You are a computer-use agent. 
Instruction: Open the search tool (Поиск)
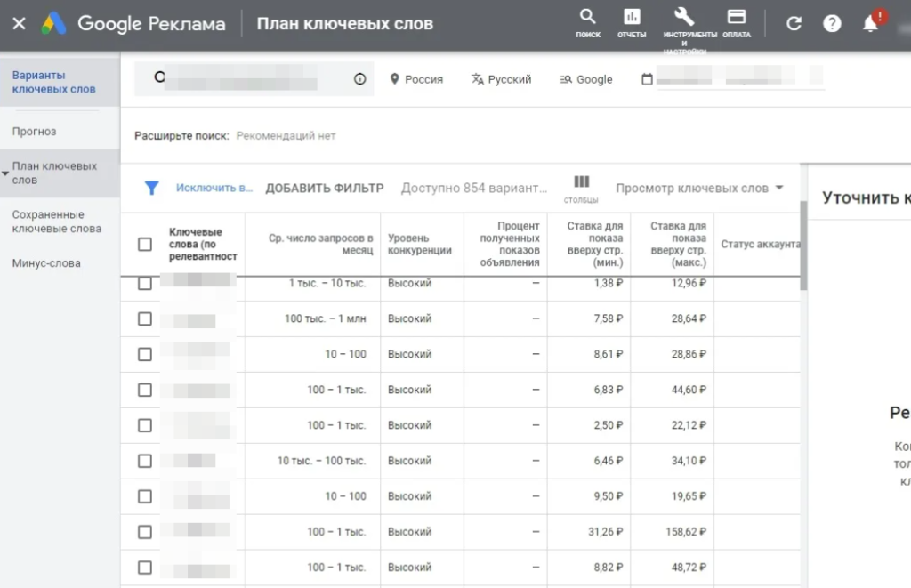588,23
